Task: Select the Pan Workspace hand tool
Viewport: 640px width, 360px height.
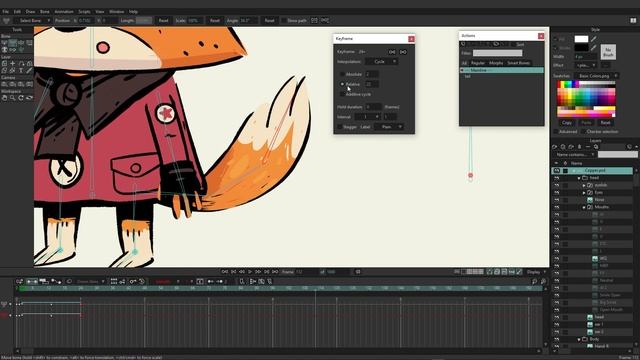Action: 4,98
